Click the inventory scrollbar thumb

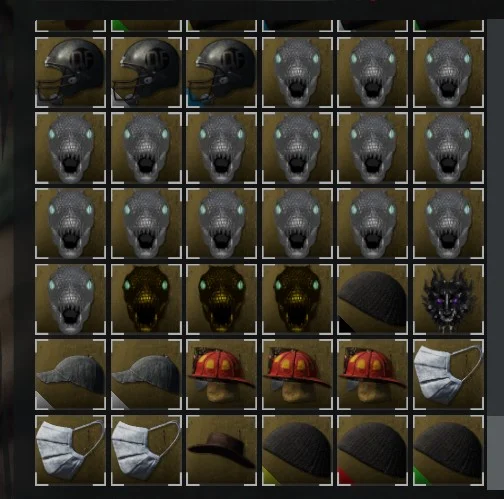[496, 453]
